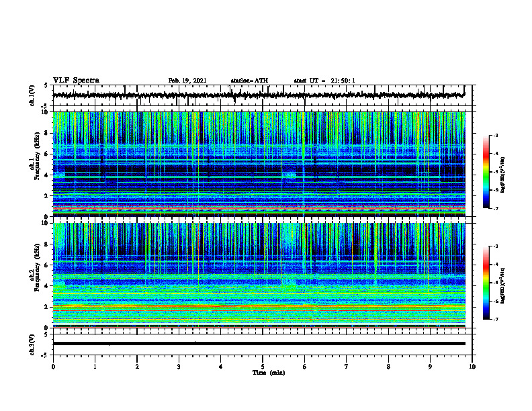Click the ch.3 waveform black trace

click(x=259, y=344)
